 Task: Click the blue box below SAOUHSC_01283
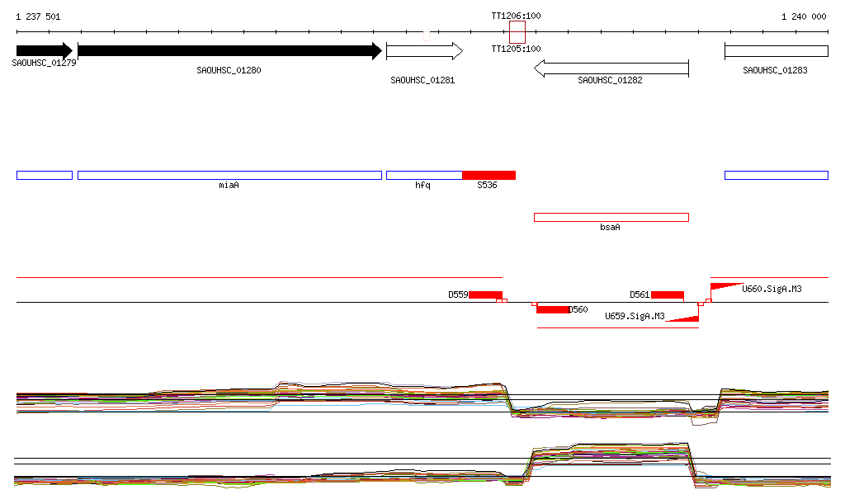tap(777, 175)
